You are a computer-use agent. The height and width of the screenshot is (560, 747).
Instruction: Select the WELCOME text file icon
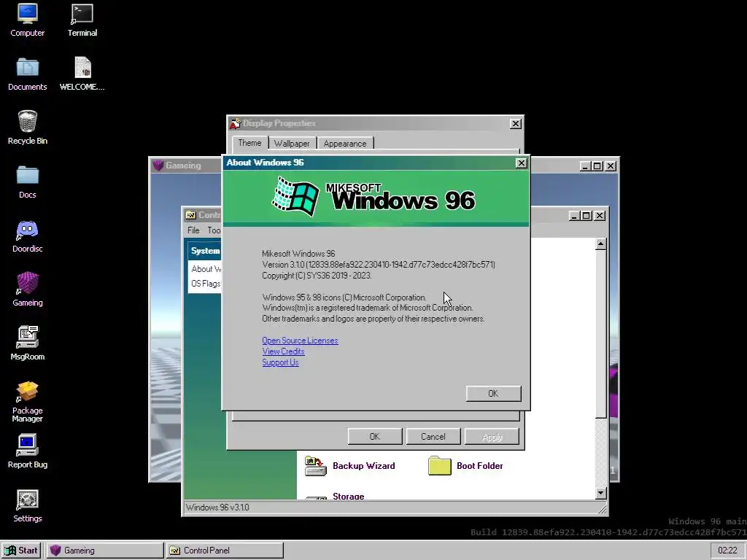tap(82, 74)
